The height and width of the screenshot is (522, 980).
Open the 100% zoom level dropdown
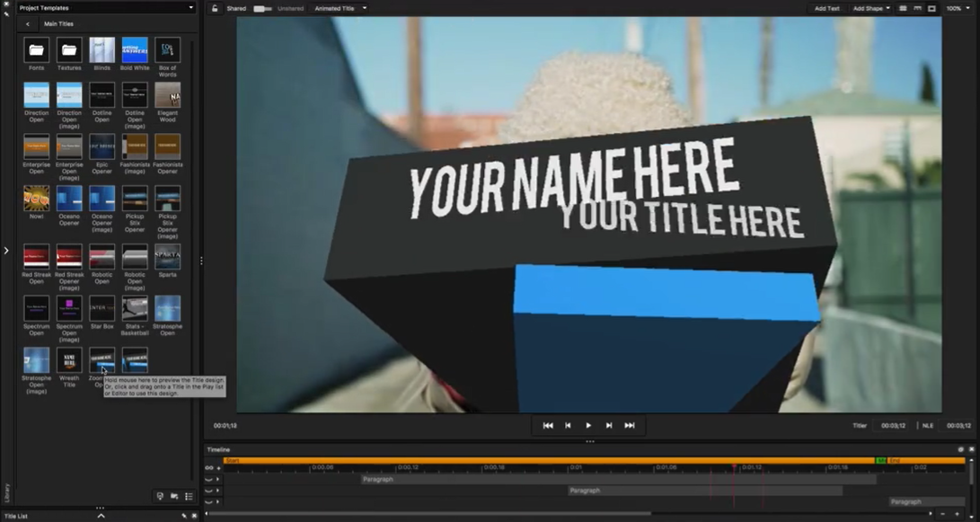pos(958,8)
